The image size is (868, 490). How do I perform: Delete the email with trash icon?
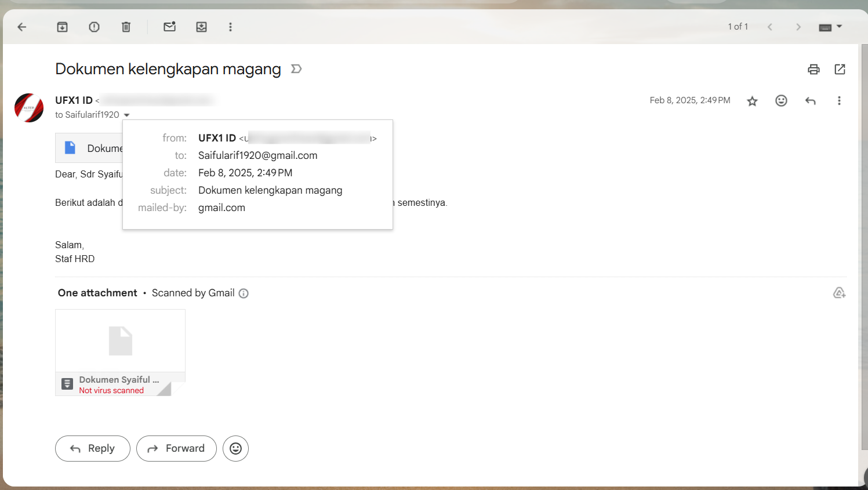click(x=126, y=27)
